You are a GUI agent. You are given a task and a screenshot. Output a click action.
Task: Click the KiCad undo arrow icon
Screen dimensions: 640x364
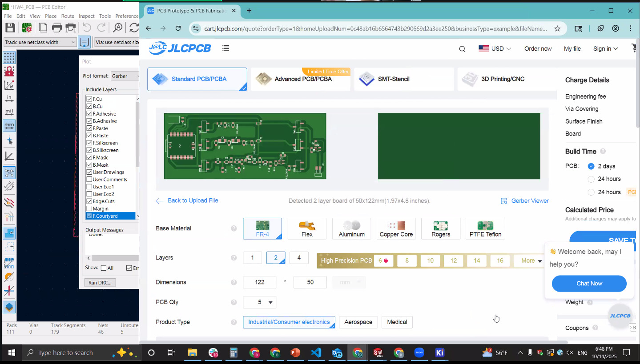point(87,28)
